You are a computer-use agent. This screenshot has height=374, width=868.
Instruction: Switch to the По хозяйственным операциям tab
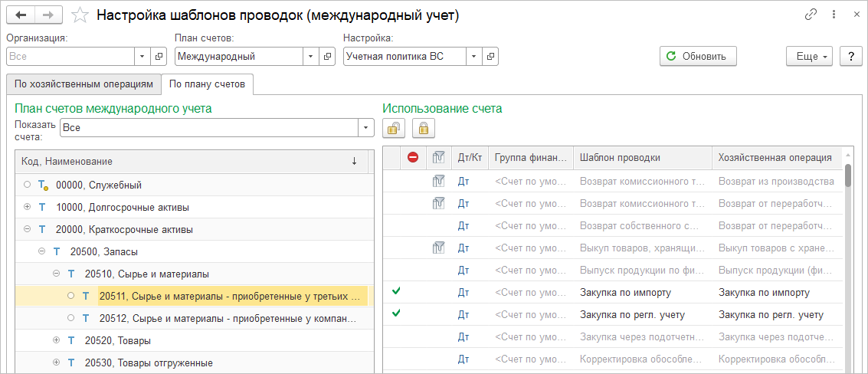coord(84,84)
